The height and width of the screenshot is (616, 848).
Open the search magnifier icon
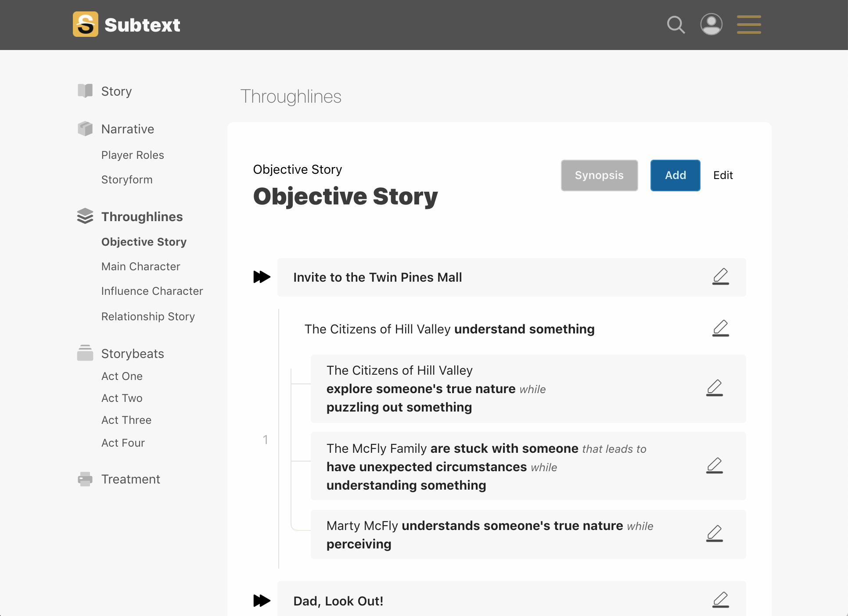(x=676, y=25)
